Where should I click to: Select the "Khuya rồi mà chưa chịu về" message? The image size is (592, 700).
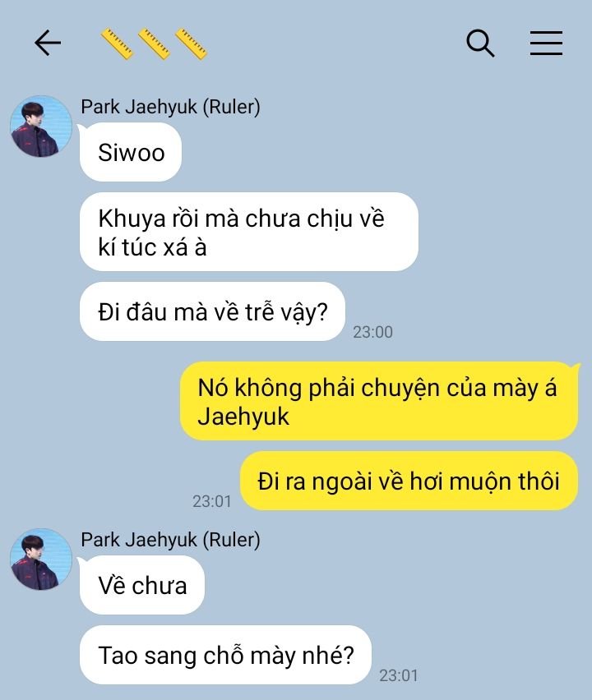pos(249,233)
